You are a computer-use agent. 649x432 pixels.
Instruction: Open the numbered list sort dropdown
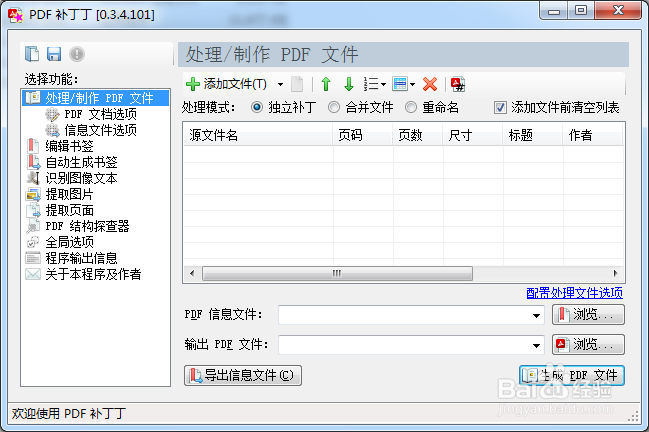(375, 84)
